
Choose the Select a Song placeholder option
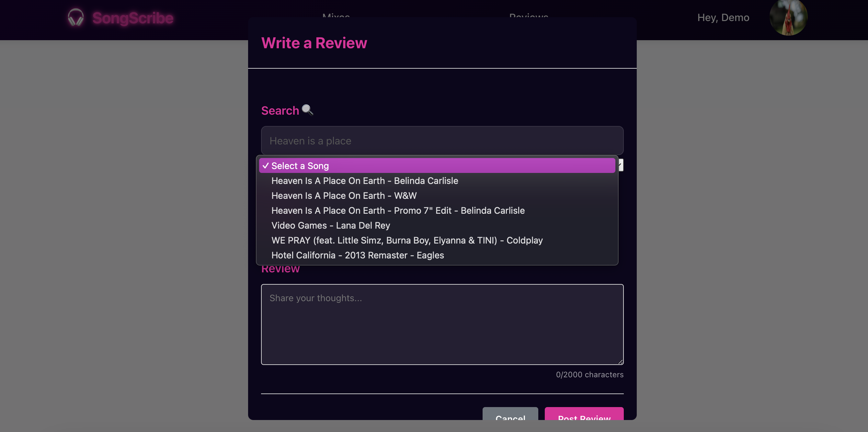click(437, 165)
